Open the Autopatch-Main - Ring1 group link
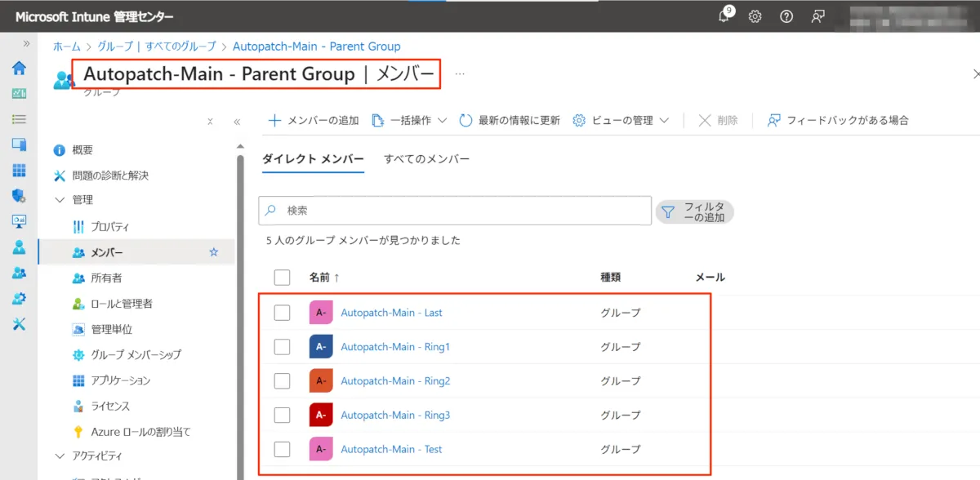 394,347
